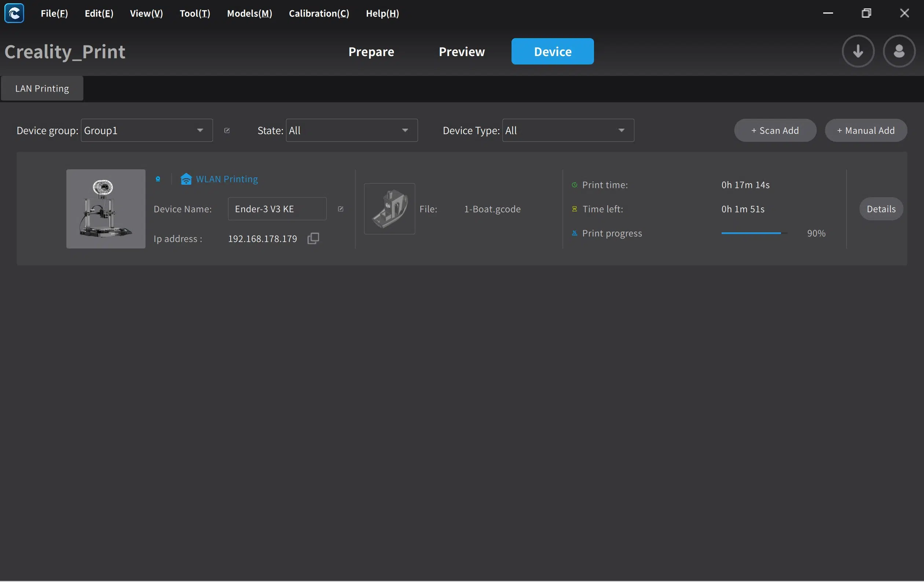Minimize the Creality Print window
The height and width of the screenshot is (582, 924).
(828, 14)
